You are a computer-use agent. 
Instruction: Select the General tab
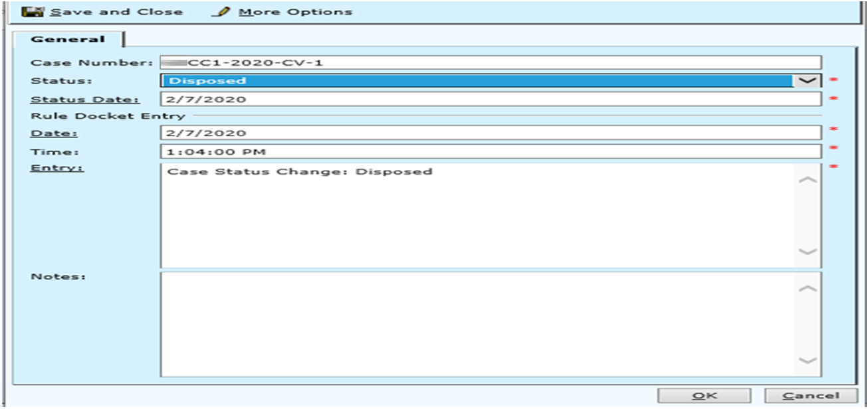point(68,39)
